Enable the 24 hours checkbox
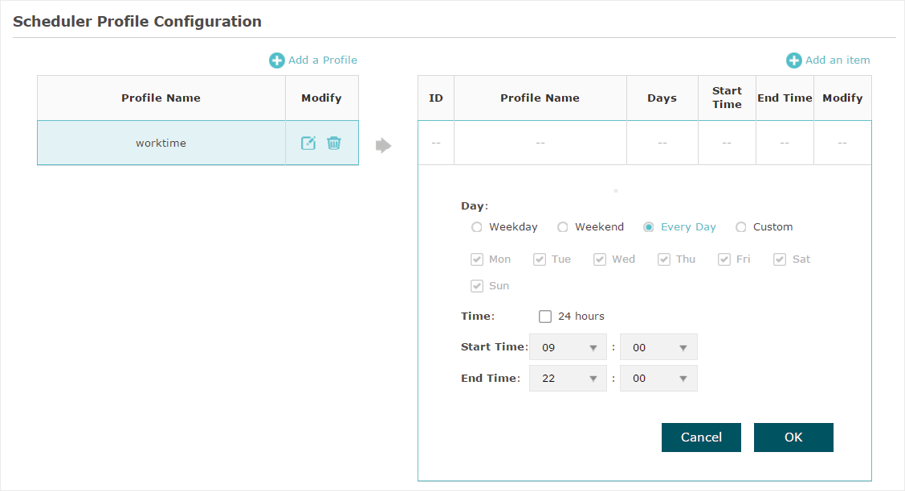The height and width of the screenshot is (491, 905). (x=545, y=316)
